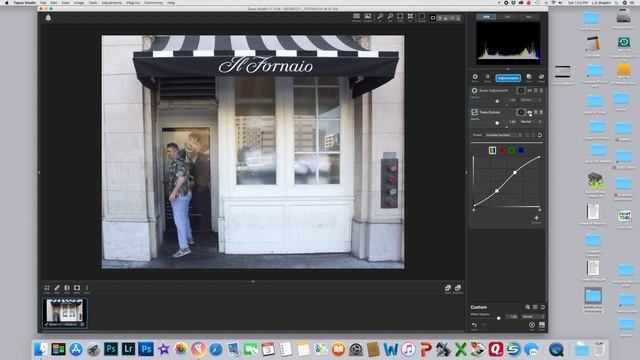Open the Basic Adjustment blend mode dropdown

click(x=531, y=100)
